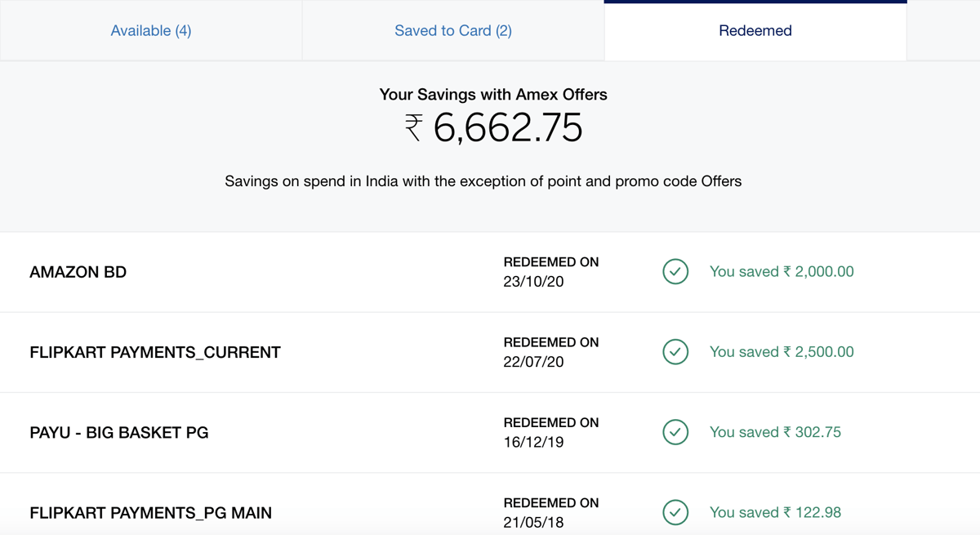Open the Saved to Card (2) tab
Image resolution: width=980 pixels, height=535 pixels.
click(x=453, y=31)
